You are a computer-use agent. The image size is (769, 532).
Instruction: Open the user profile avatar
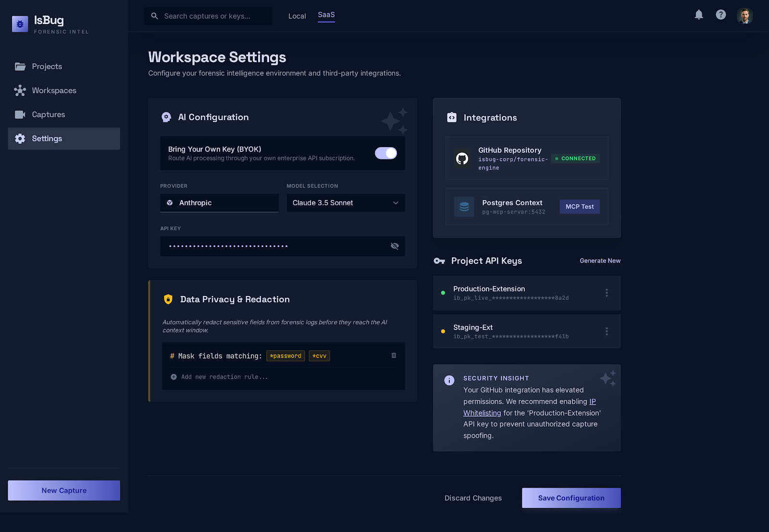point(744,16)
